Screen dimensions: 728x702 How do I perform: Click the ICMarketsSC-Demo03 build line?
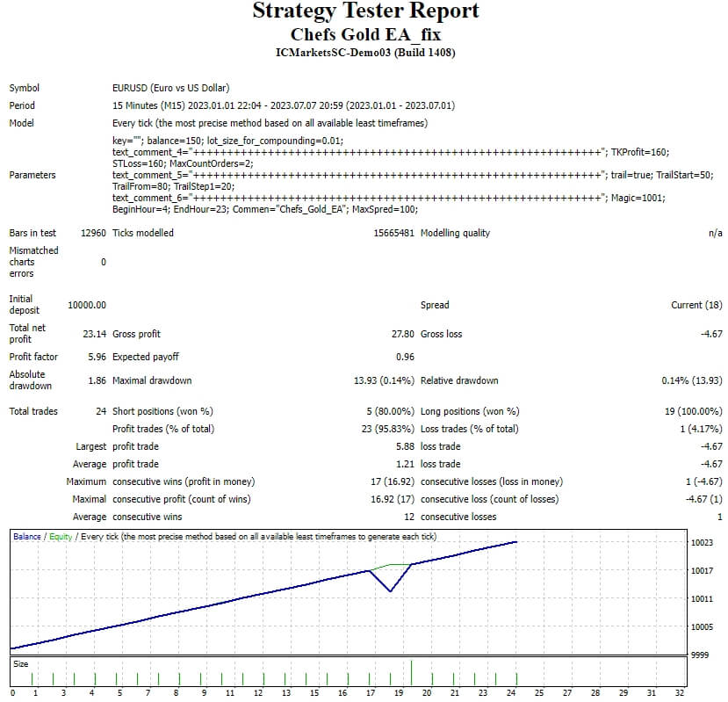[x=365, y=53]
